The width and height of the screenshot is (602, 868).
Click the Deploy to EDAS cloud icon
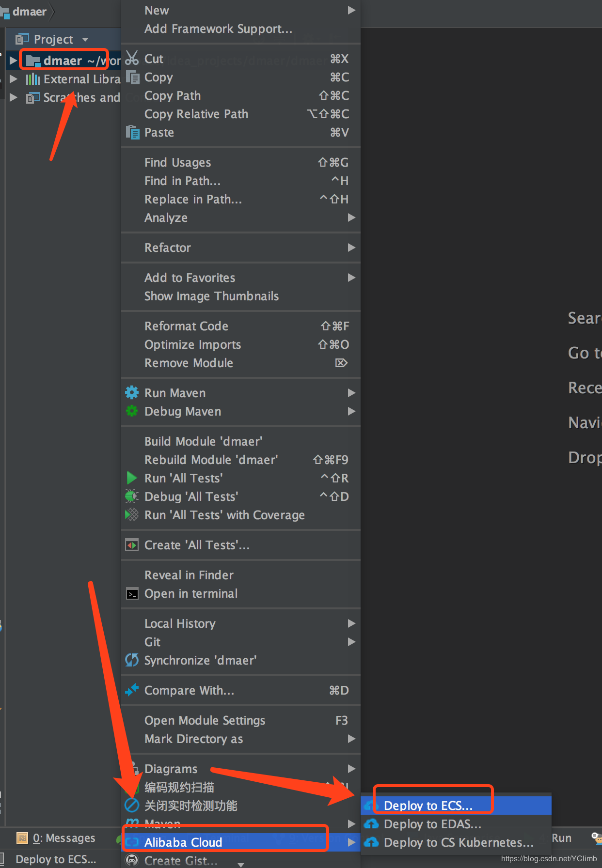[x=371, y=824]
